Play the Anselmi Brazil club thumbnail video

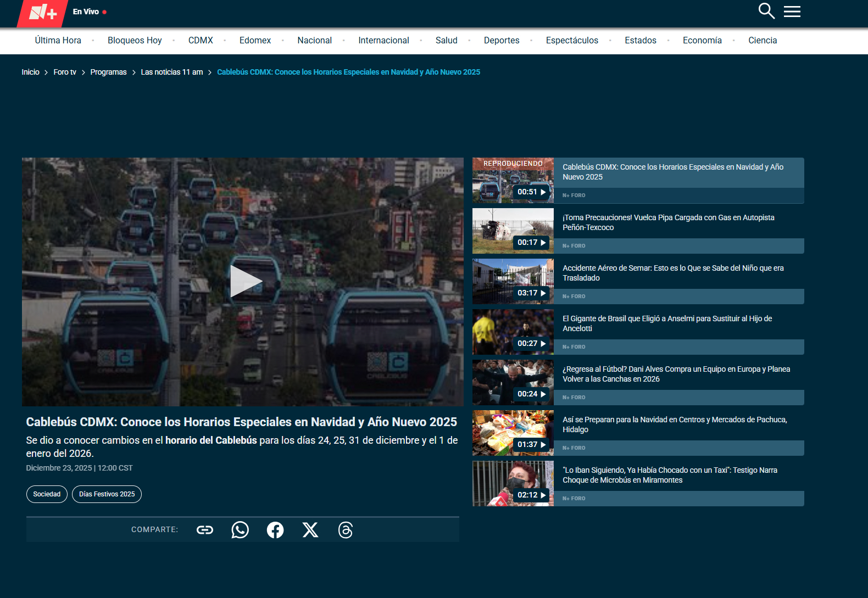(x=513, y=332)
